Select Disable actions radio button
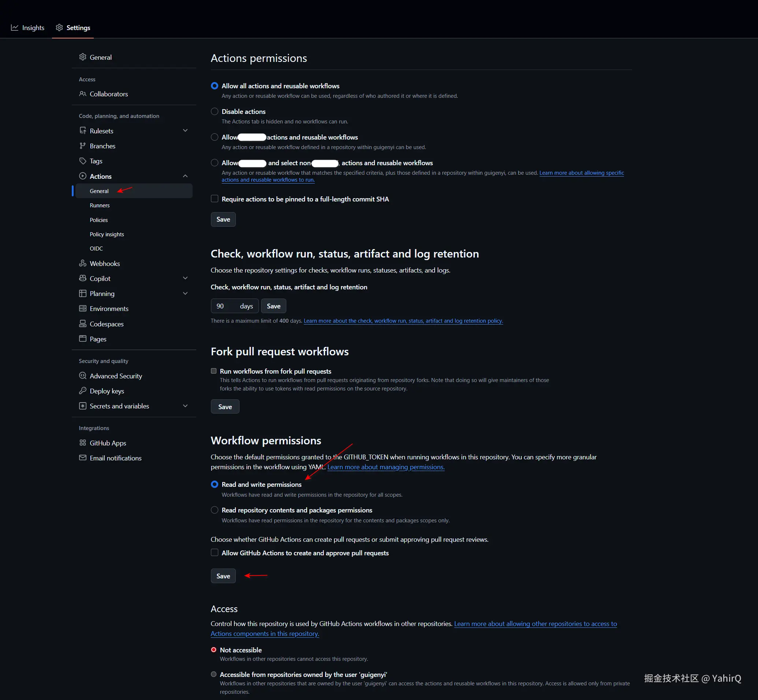 [214, 111]
